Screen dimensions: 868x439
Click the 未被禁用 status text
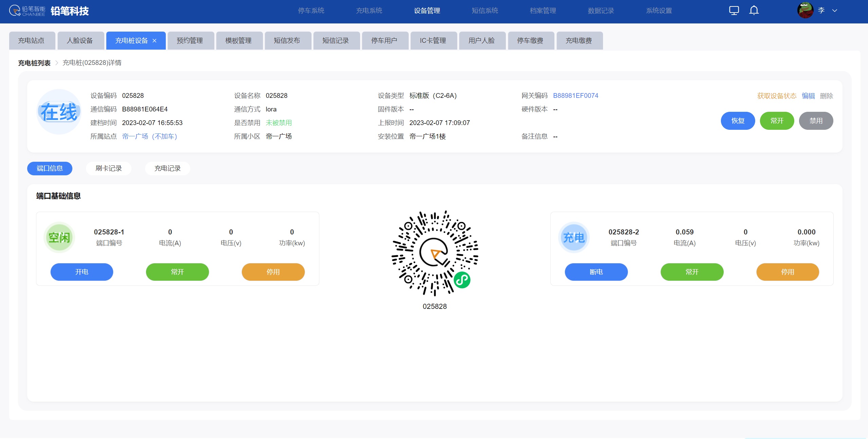279,123
